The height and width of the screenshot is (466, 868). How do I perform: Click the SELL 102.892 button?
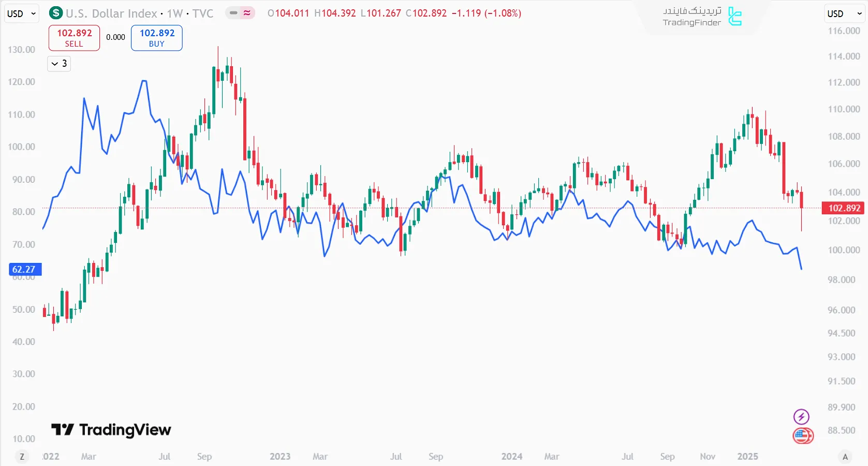coord(74,38)
